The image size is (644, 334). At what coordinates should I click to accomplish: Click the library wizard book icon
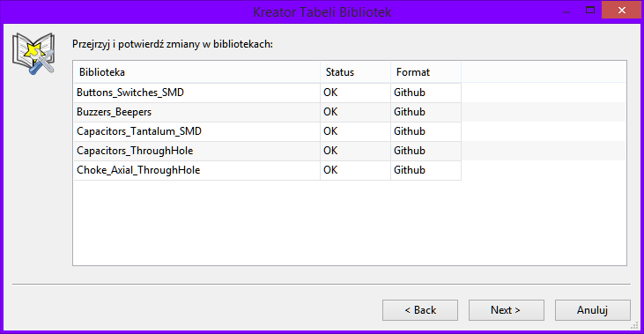[x=33, y=54]
